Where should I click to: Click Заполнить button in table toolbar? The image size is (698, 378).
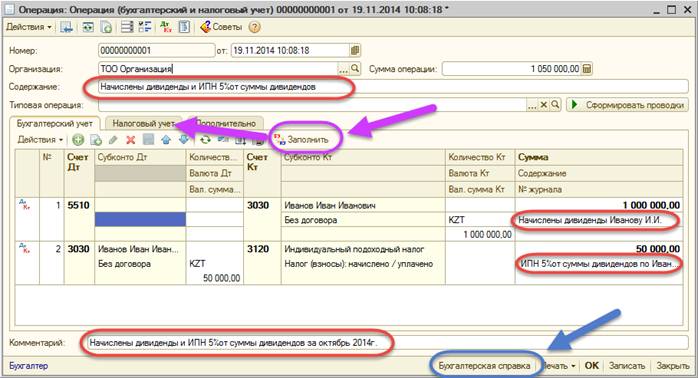[301, 139]
